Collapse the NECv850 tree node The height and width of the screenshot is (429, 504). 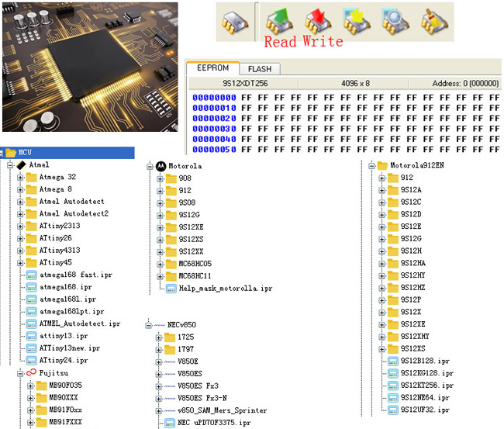[148, 325]
